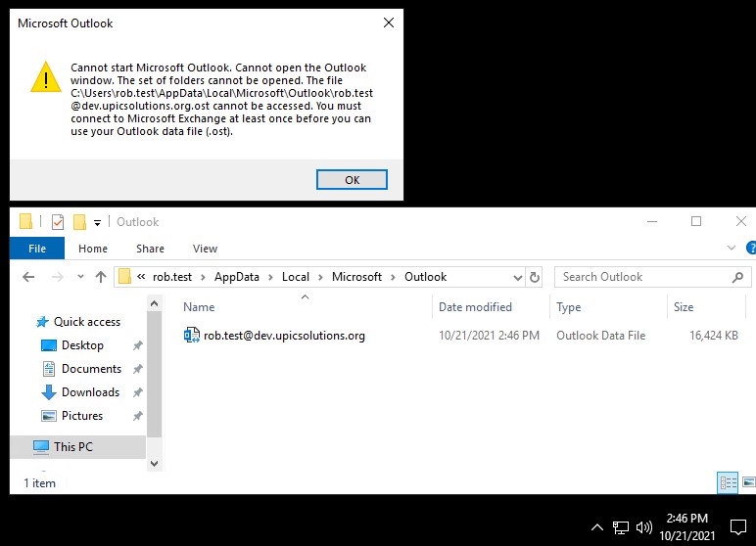Sort by the Date modified column
756x546 pixels.
click(475, 307)
